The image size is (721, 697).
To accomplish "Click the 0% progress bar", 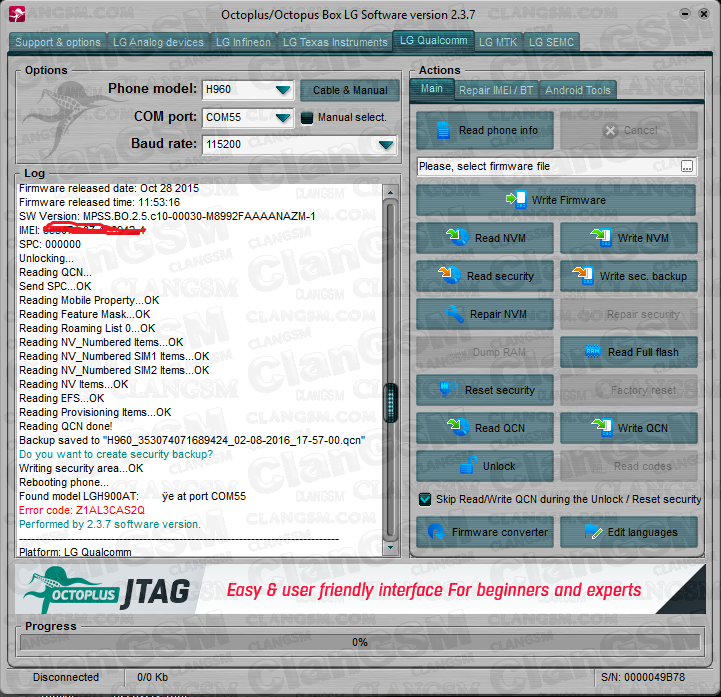I will (x=360, y=642).
